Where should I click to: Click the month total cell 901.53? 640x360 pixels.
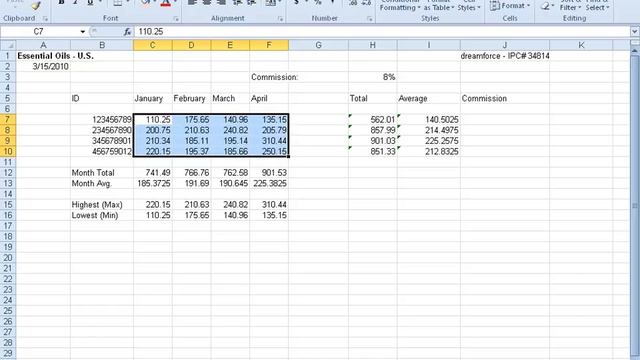(x=269, y=173)
